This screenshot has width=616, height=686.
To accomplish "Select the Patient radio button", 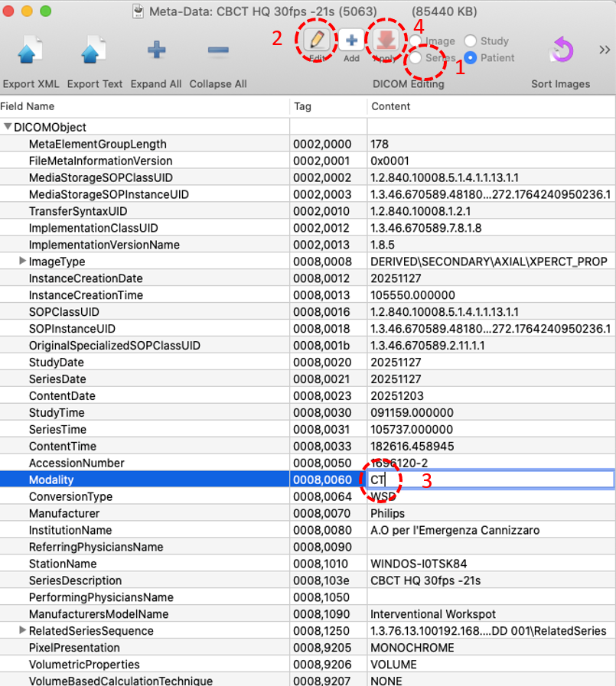I will [x=471, y=58].
